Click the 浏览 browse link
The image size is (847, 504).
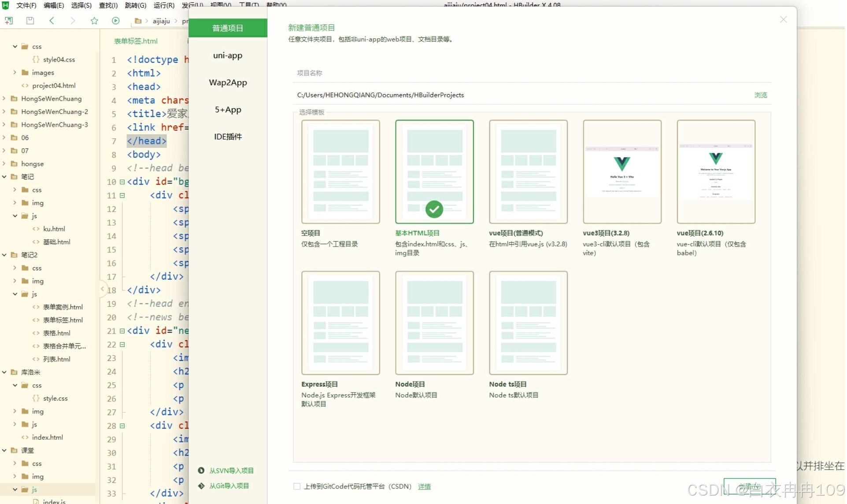click(760, 95)
